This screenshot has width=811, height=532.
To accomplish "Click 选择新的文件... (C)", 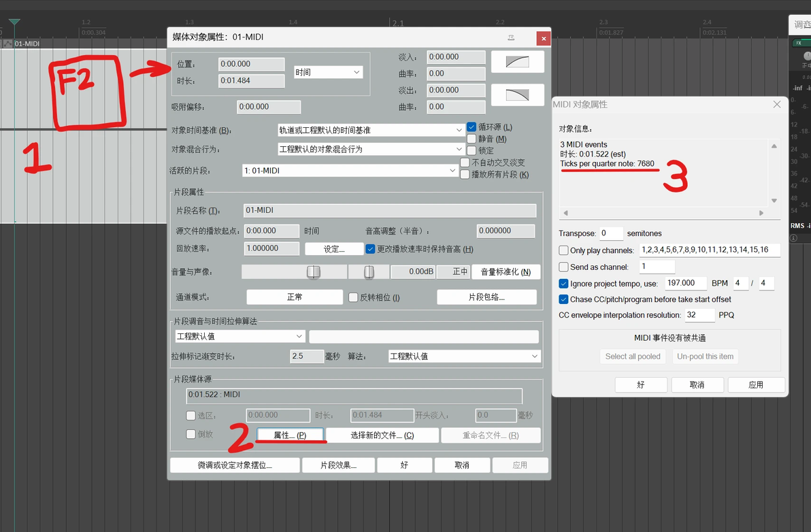I will tap(382, 435).
